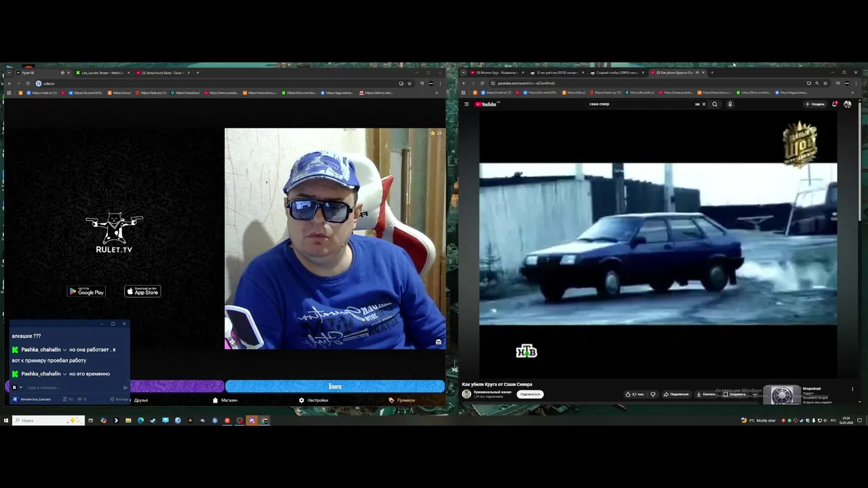Viewport: 868px width, 488px height.
Task: Focus the chat message input field
Action: (73, 388)
